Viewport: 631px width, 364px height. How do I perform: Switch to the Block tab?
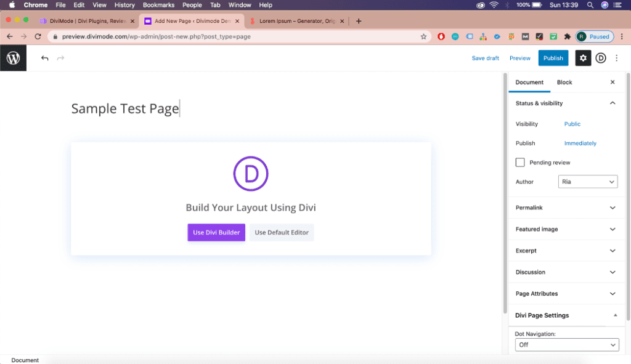point(564,82)
